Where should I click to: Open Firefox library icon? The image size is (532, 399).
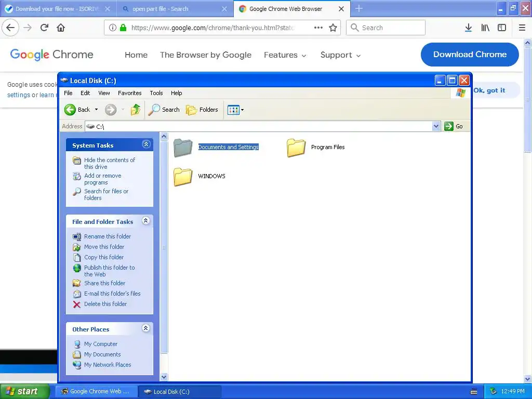(485, 28)
